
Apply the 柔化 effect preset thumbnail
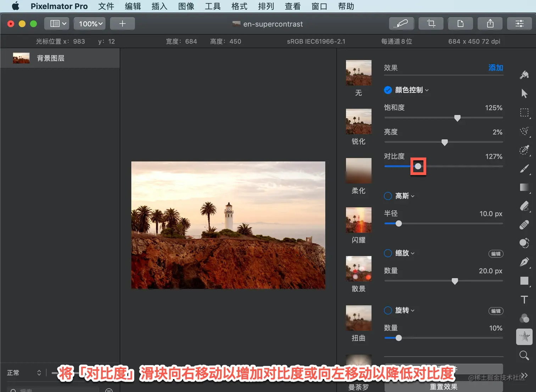(359, 171)
